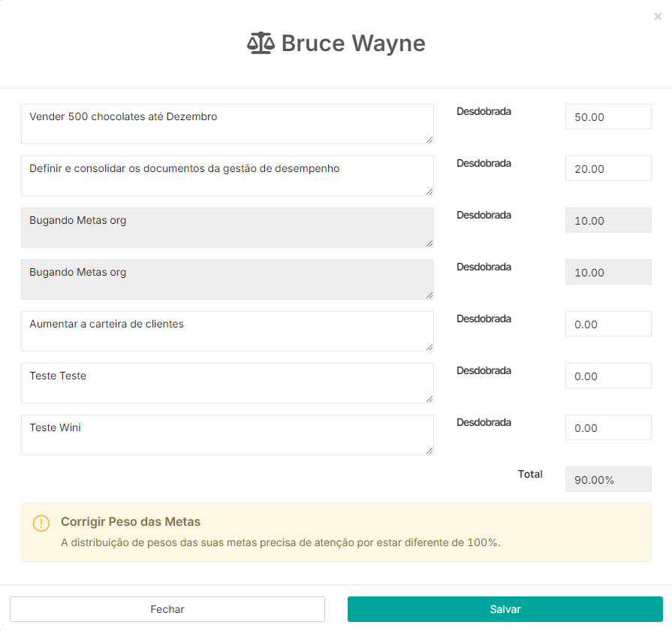The width and height of the screenshot is (672, 631).
Task: Edit the 'Aumentar a carteira de clientes' text area
Action: 228,331
